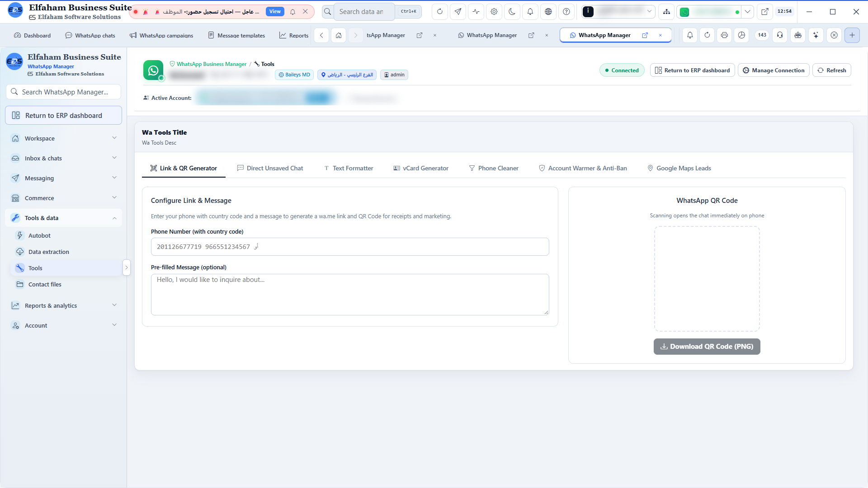Expand Reports & analytics section

pyautogui.click(x=64, y=305)
